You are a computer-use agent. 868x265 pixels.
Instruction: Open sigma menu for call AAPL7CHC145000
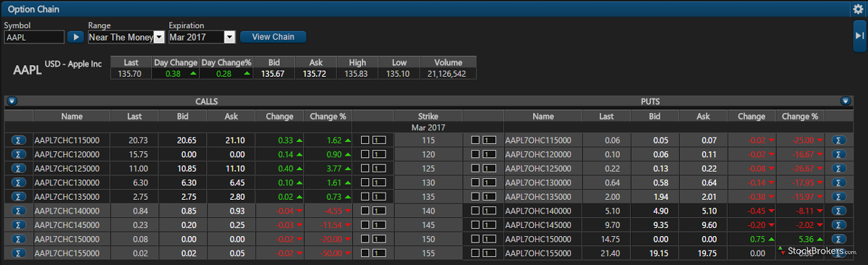click(x=19, y=224)
